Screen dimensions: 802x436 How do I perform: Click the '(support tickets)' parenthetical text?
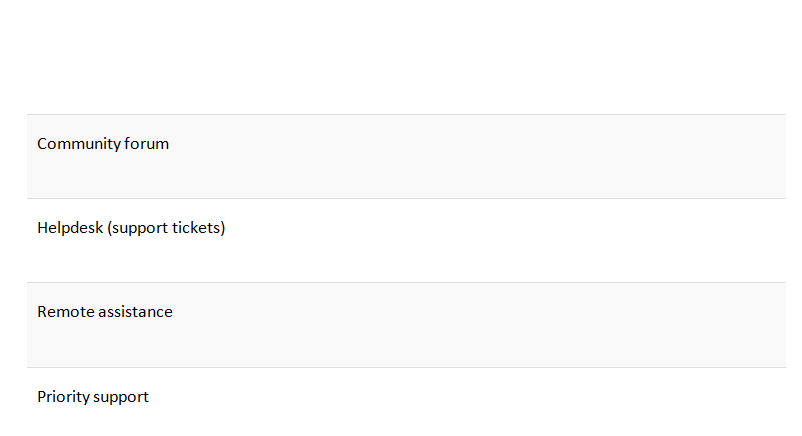coord(167,228)
